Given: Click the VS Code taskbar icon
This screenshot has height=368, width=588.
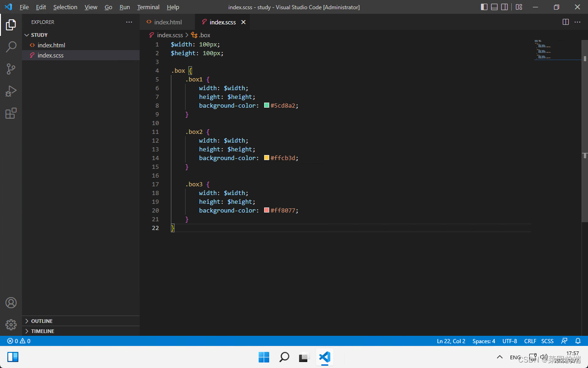Looking at the screenshot, I should pos(324,357).
